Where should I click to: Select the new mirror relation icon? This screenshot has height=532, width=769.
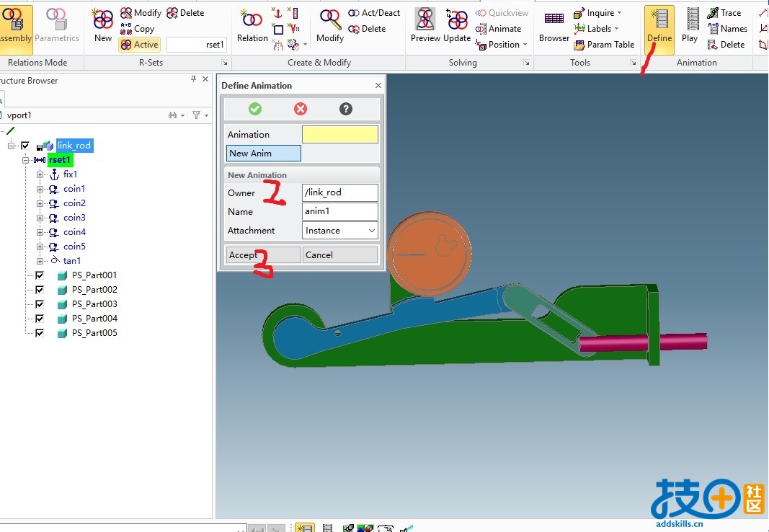click(x=277, y=45)
